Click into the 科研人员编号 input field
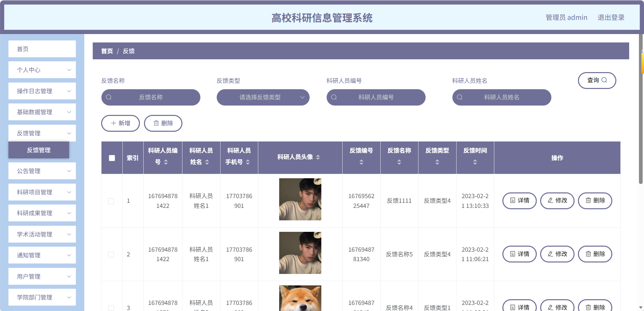The width and height of the screenshot is (644, 311). (376, 97)
